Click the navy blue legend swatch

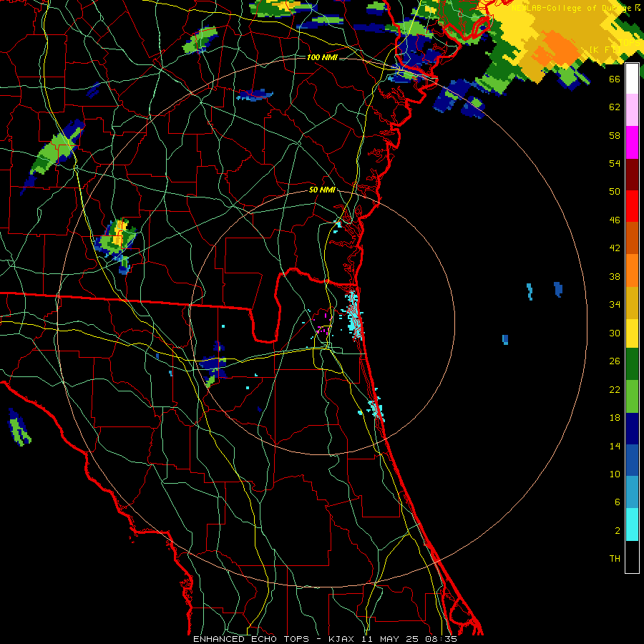click(632, 429)
